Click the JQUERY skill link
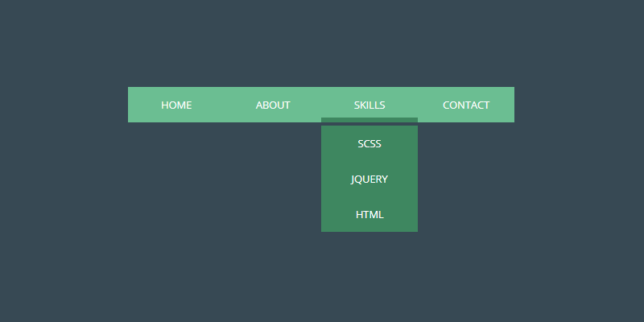 [369, 179]
